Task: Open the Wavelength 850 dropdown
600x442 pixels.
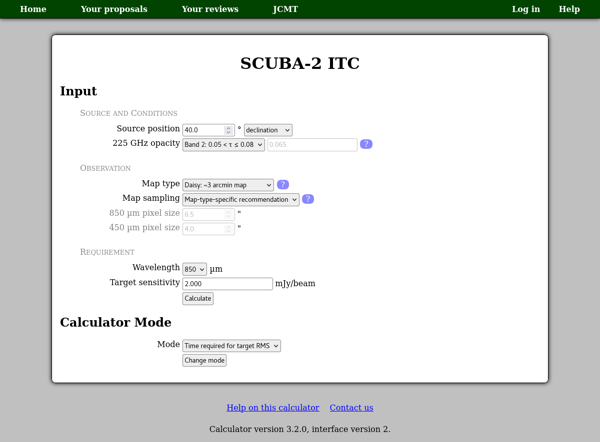Action: [194, 269]
